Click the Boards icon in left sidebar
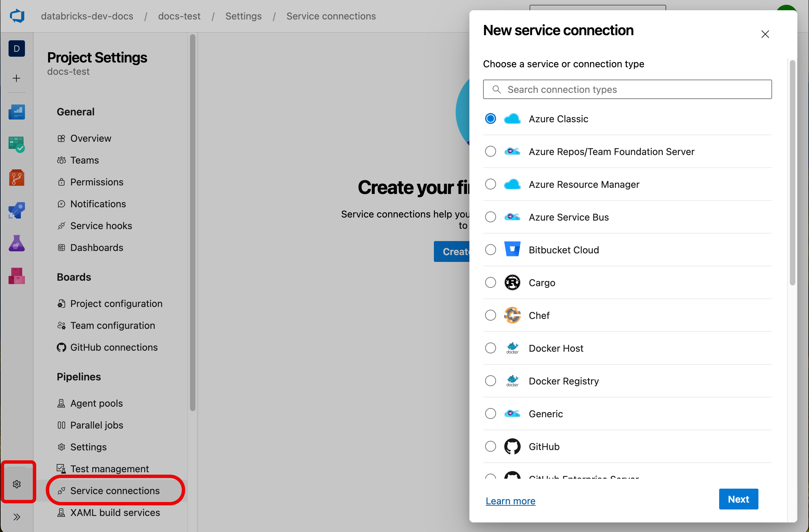Image resolution: width=809 pixels, height=532 pixels. [x=17, y=145]
